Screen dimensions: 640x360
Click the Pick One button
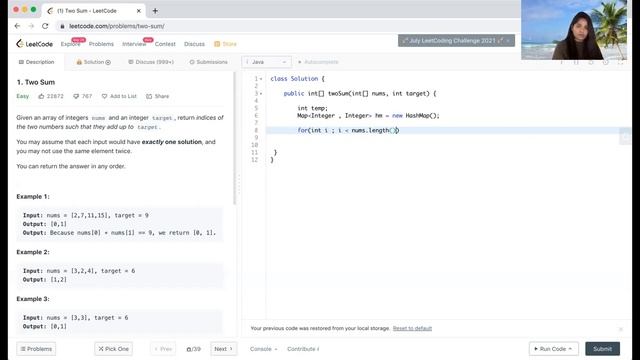coord(113,349)
